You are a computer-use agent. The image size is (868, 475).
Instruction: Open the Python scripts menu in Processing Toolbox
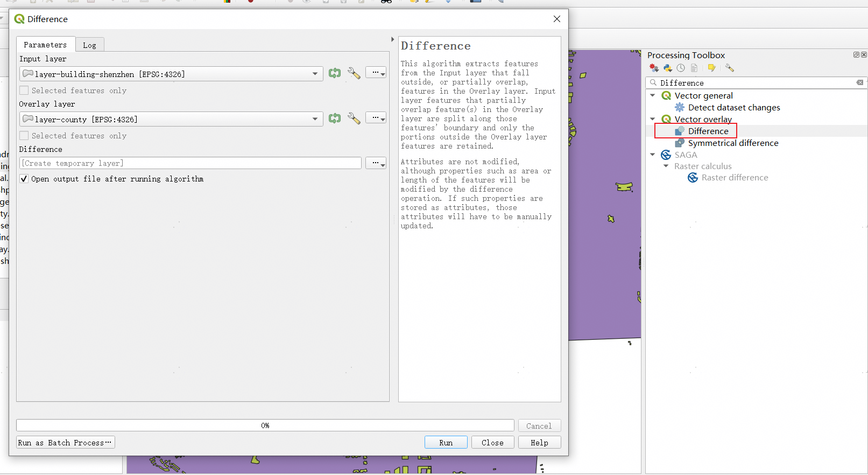point(668,68)
